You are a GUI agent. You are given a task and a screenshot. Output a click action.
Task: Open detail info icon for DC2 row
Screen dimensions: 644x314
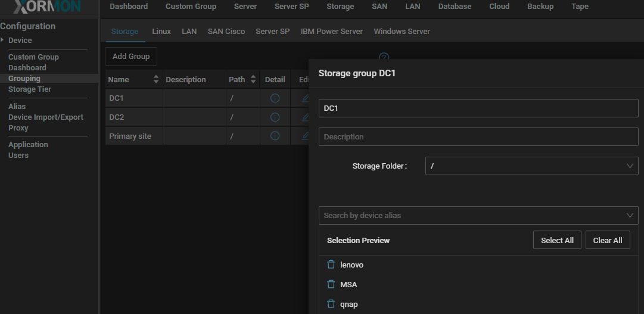(275, 117)
